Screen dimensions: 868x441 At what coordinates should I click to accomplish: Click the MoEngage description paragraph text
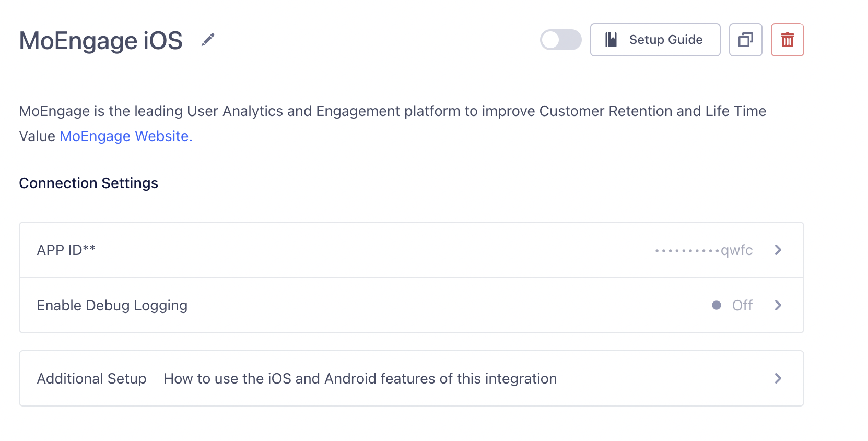click(x=392, y=111)
